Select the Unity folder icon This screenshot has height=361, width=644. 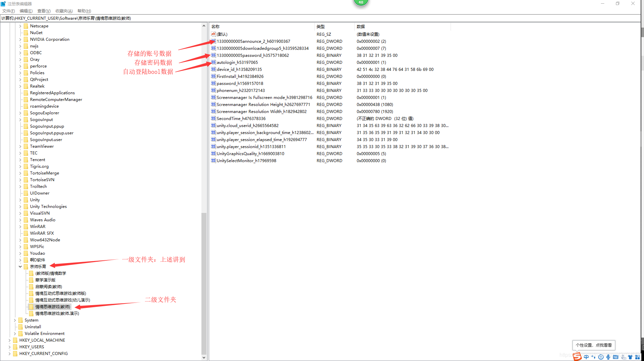[26, 200]
